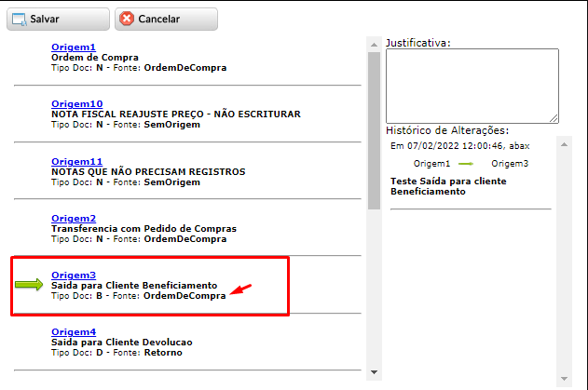The width and height of the screenshot is (588, 390).
Task: Open the Origem4 link
Action: pyautogui.click(x=74, y=331)
